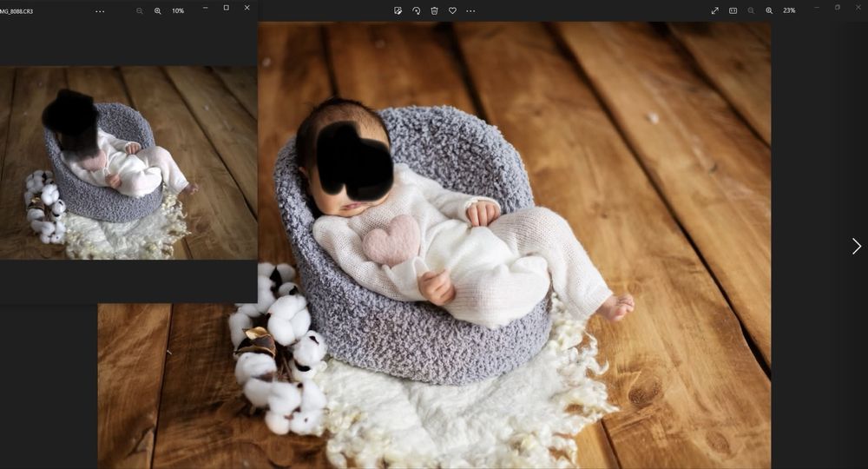Close the small MG_8088.CR3 photo window
This screenshot has height=469, width=868.
coord(247,8)
